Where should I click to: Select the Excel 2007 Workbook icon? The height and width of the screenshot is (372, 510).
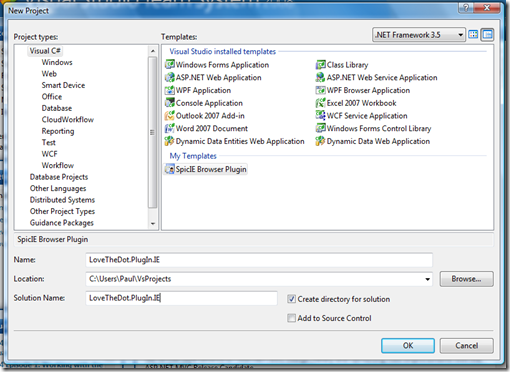click(x=321, y=103)
